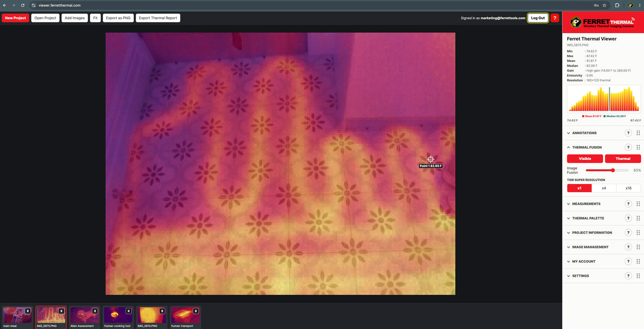Click help icon beside Settings section
The image size is (644, 329).
tap(628, 276)
